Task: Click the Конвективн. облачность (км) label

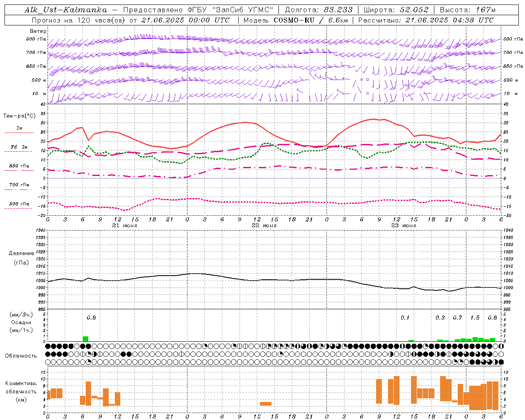Action: pos(21,391)
